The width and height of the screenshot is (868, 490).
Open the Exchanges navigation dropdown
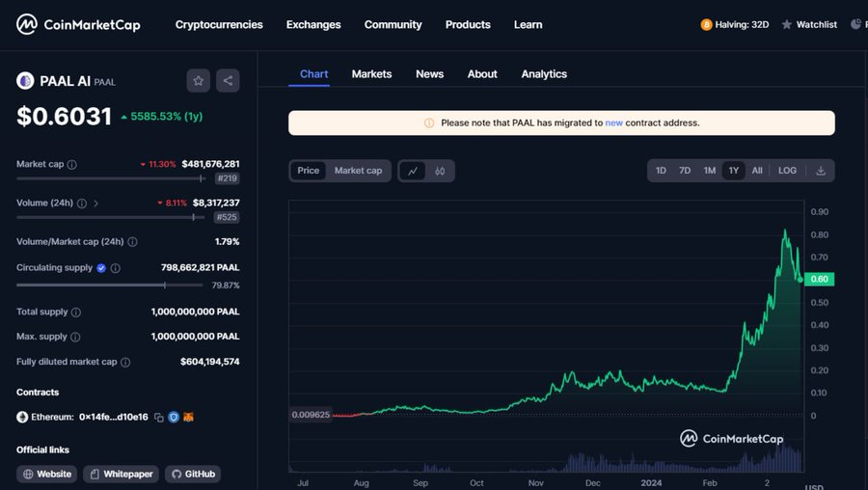313,24
